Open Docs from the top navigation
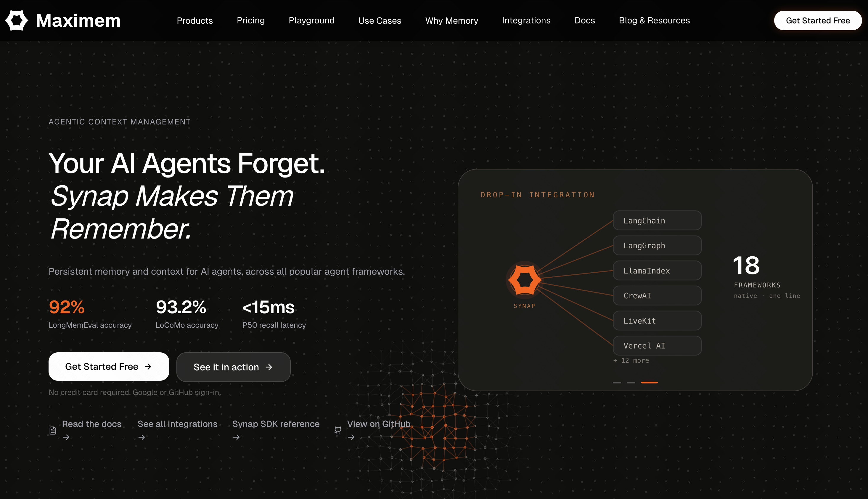Image resolution: width=868 pixels, height=499 pixels. 584,20
